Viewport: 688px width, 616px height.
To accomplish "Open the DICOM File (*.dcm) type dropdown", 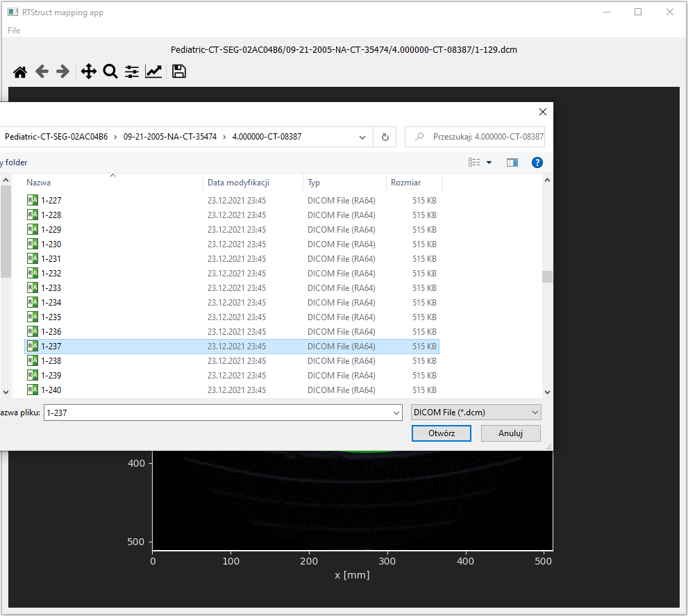I will tap(475, 412).
